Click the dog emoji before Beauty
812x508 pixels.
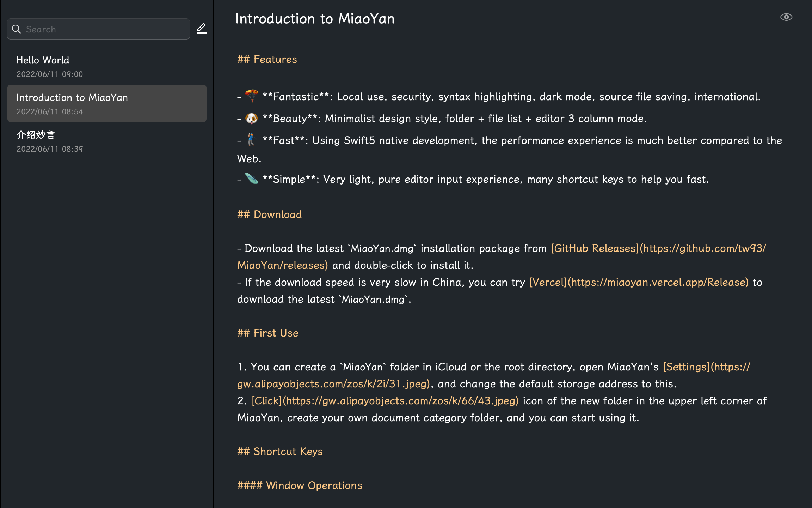coord(252,118)
